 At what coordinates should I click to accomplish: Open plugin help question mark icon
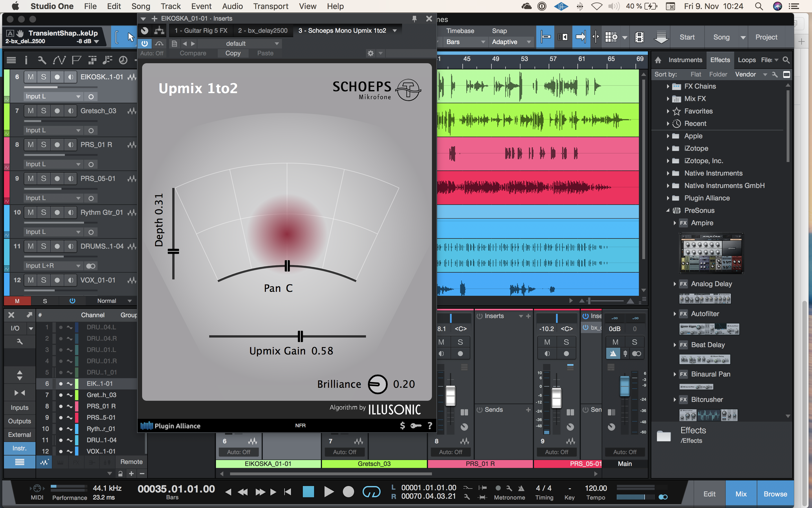(430, 426)
